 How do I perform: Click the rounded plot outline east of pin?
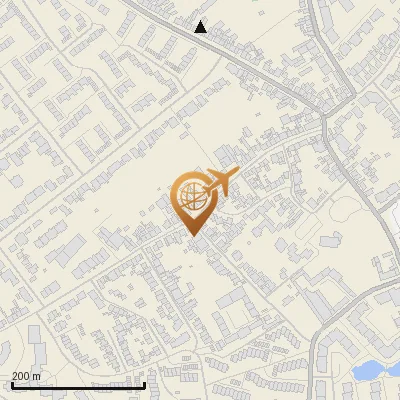pos(346,209)
